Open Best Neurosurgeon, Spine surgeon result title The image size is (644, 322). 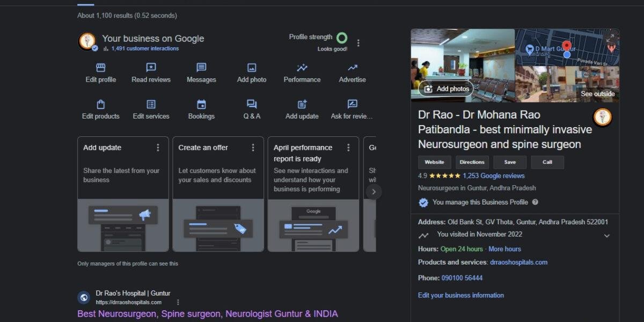(208, 314)
